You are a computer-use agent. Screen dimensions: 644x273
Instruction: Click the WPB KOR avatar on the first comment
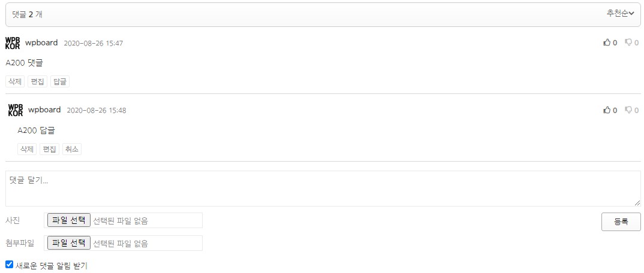pyautogui.click(x=13, y=43)
